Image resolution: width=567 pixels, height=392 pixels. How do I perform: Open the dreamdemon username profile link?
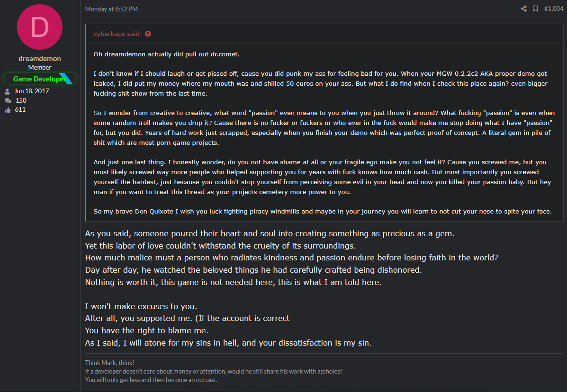40,59
